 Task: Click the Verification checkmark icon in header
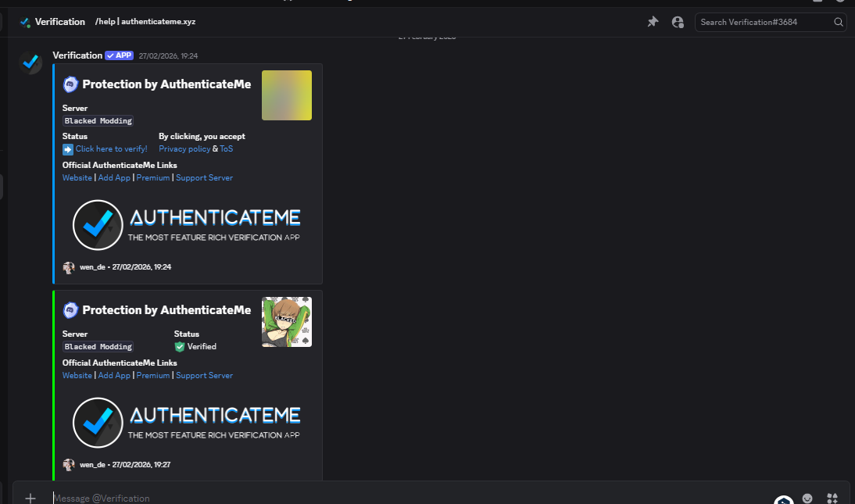[x=24, y=22]
